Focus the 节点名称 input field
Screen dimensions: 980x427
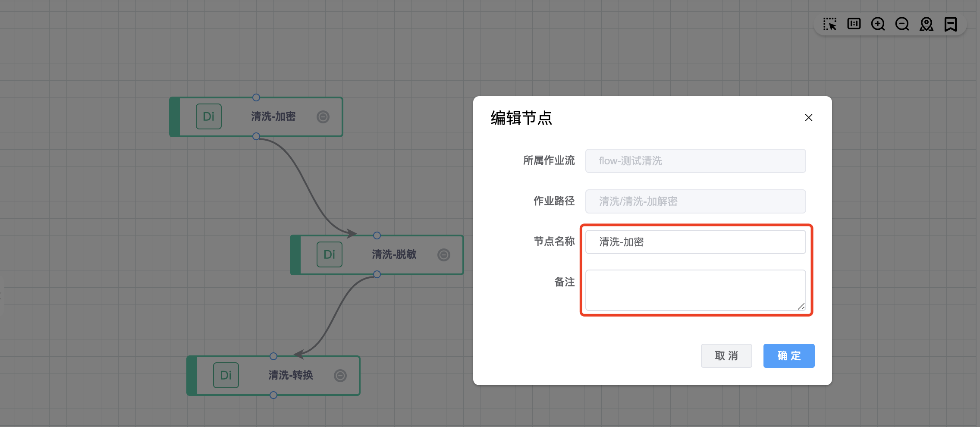click(695, 242)
